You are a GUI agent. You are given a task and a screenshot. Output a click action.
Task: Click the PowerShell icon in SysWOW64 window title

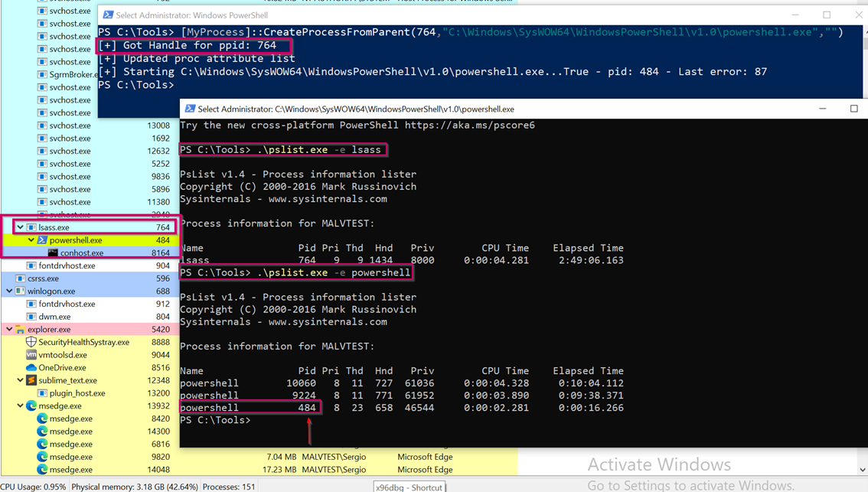click(x=190, y=109)
